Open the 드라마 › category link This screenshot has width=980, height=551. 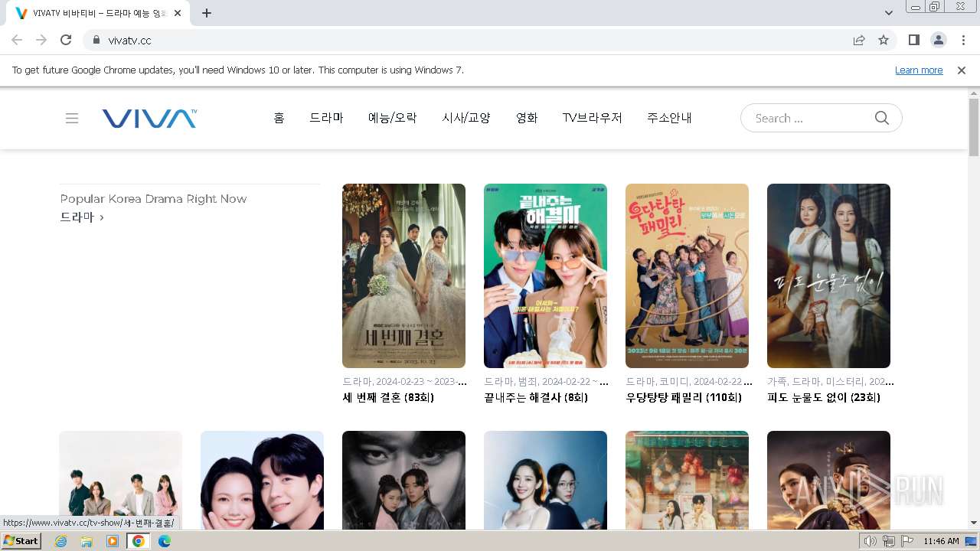point(82,217)
